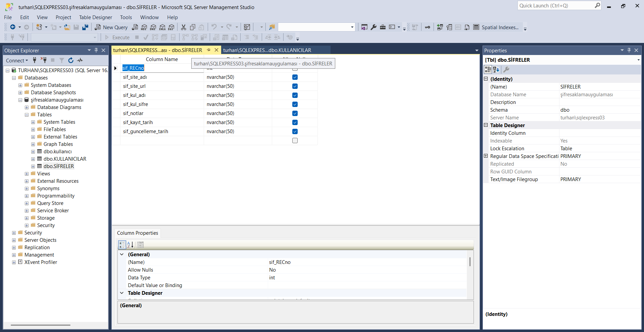Click the Connect Object Explorer plug icon
The width and height of the screenshot is (644, 332).
pos(35,60)
